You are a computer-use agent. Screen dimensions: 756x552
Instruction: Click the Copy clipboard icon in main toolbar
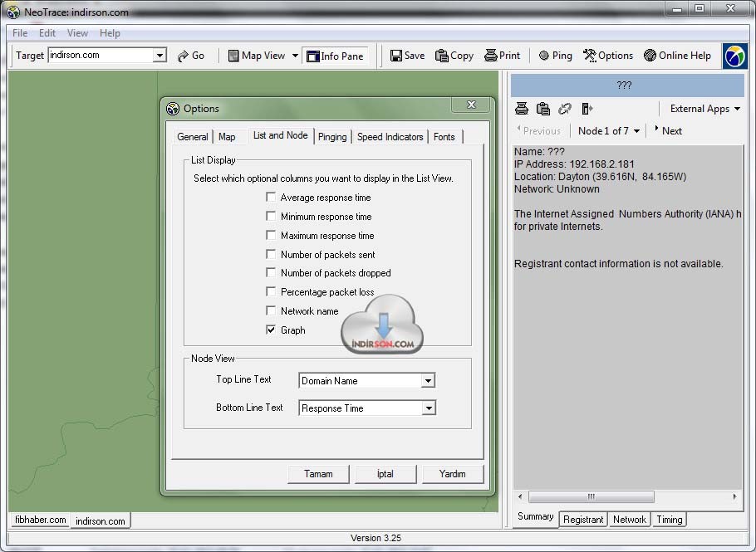[441, 56]
